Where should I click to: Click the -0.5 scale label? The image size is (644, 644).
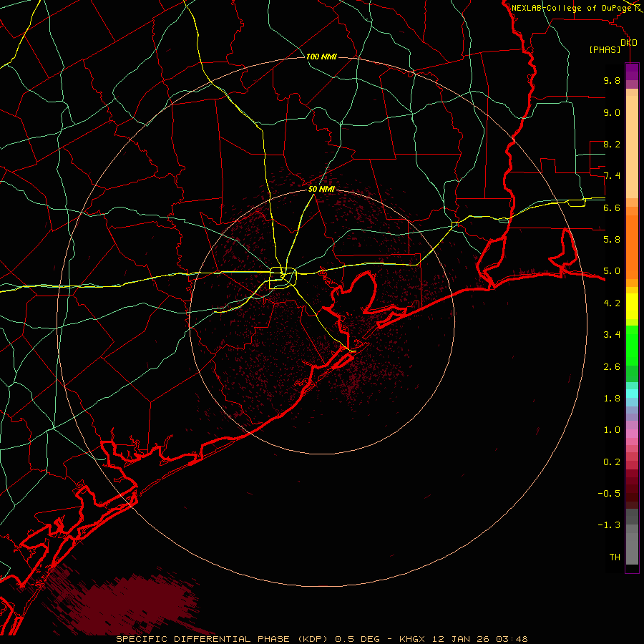[x=609, y=494]
